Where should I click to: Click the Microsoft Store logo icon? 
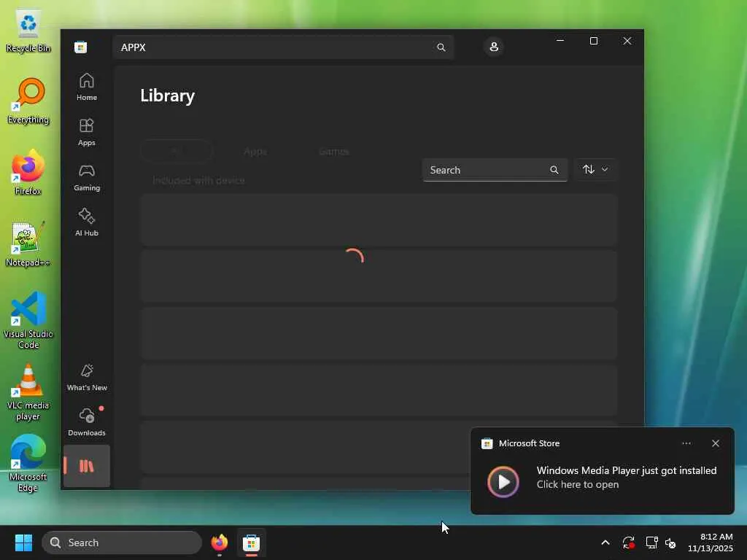click(x=80, y=47)
